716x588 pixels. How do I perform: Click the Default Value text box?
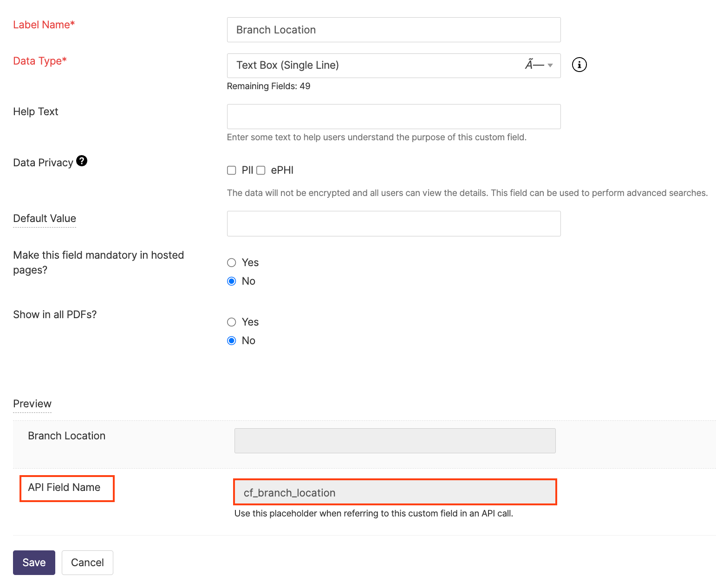tap(393, 223)
